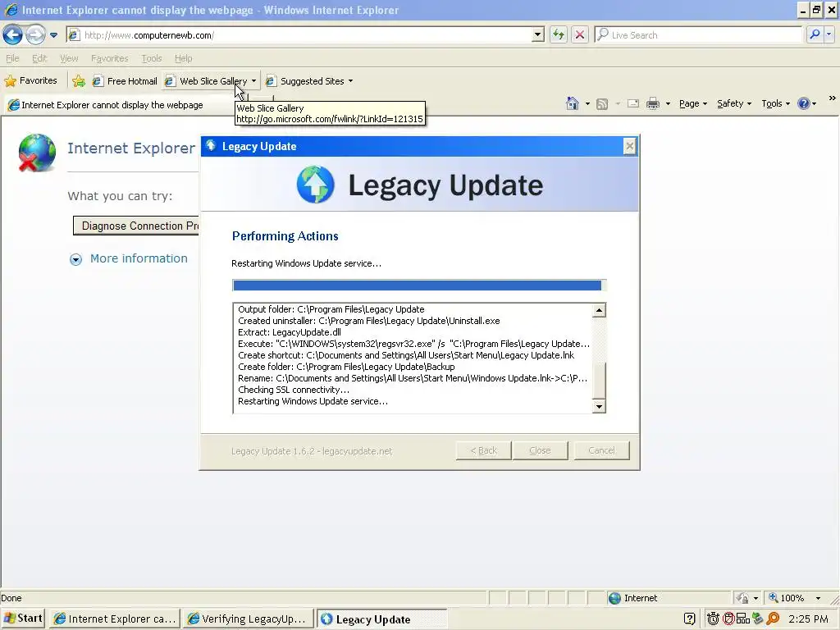Screen dimensions: 840x630
Task: Click the Internet zone globe in status bar
Action: (x=615, y=598)
